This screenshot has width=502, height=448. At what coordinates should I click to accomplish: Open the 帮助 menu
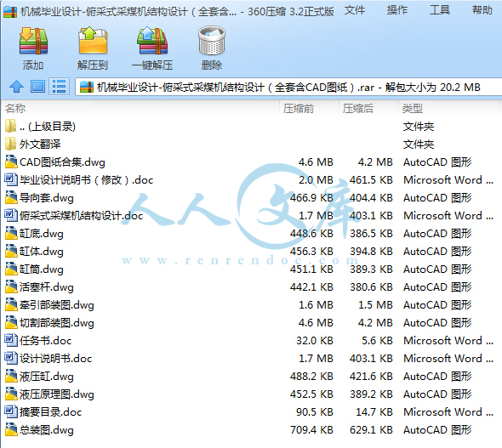tap(482, 10)
